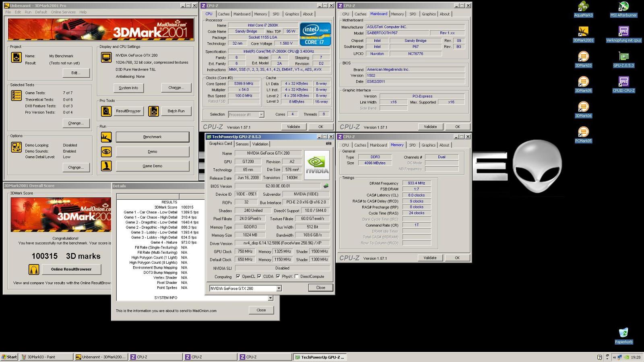Click the Core Speed value 5399.9 MHz
The width and height of the screenshot is (644, 362).
(244, 84)
